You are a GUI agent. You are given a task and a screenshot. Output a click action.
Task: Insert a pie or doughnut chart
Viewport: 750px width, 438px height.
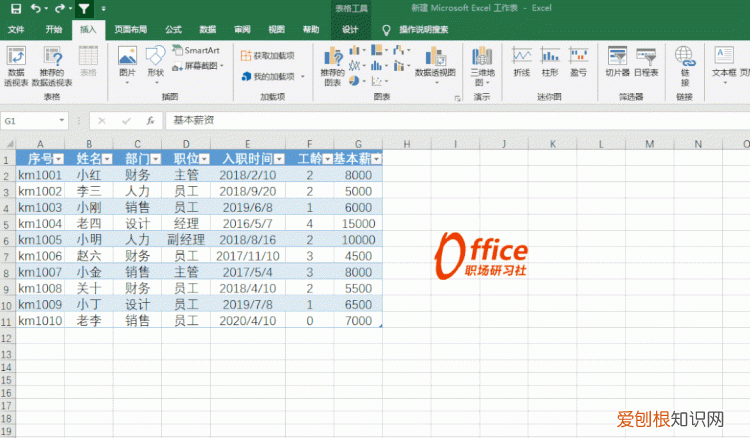pos(357,81)
